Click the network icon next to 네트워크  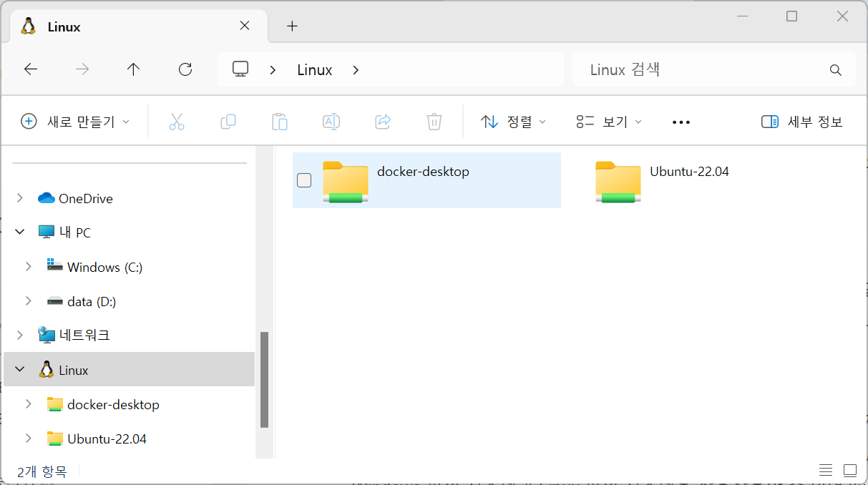click(x=47, y=335)
